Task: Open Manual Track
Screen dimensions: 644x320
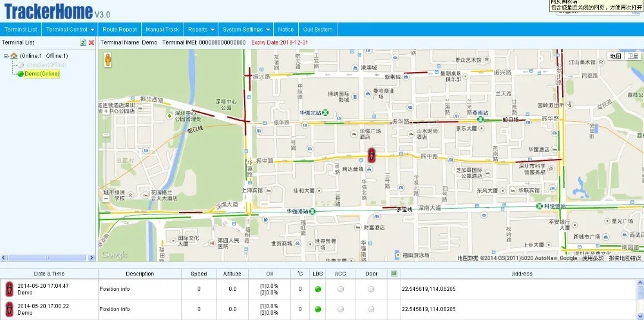Action: click(162, 30)
